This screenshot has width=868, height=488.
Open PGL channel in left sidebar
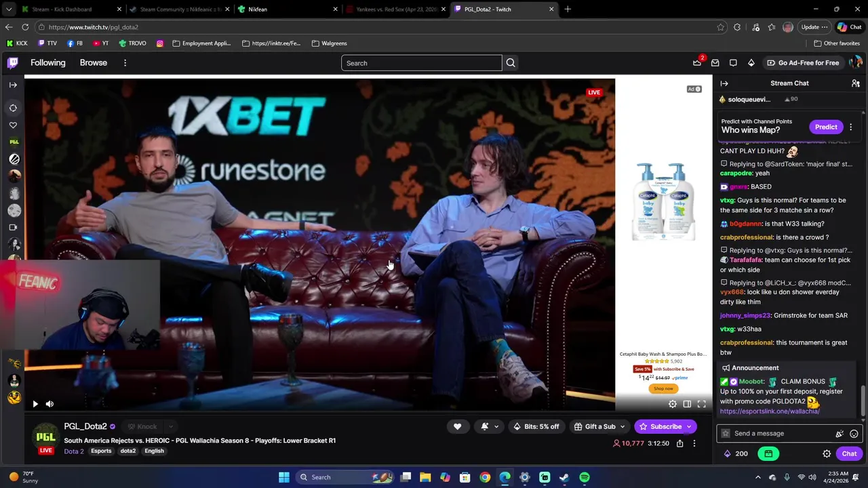click(14, 142)
